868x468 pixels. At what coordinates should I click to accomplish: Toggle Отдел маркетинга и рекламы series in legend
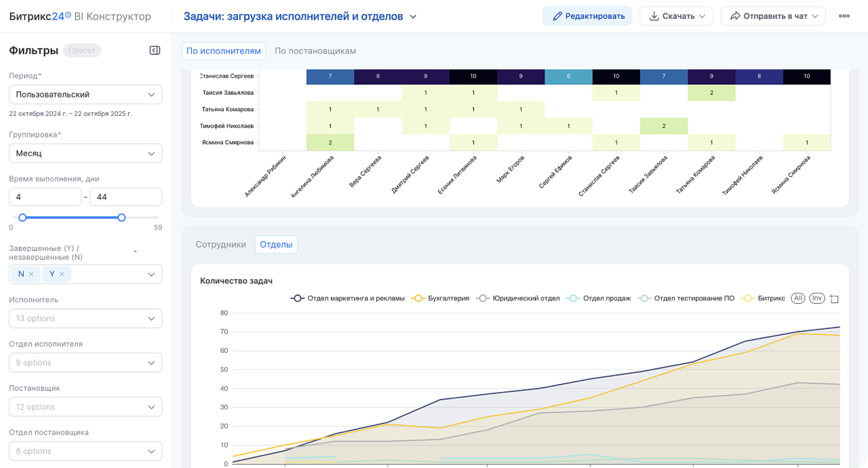[347, 298]
